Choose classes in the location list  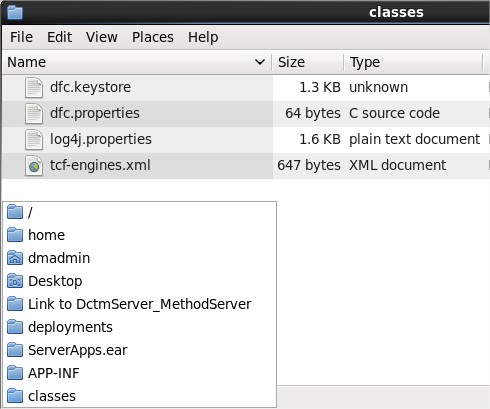(x=52, y=396)
